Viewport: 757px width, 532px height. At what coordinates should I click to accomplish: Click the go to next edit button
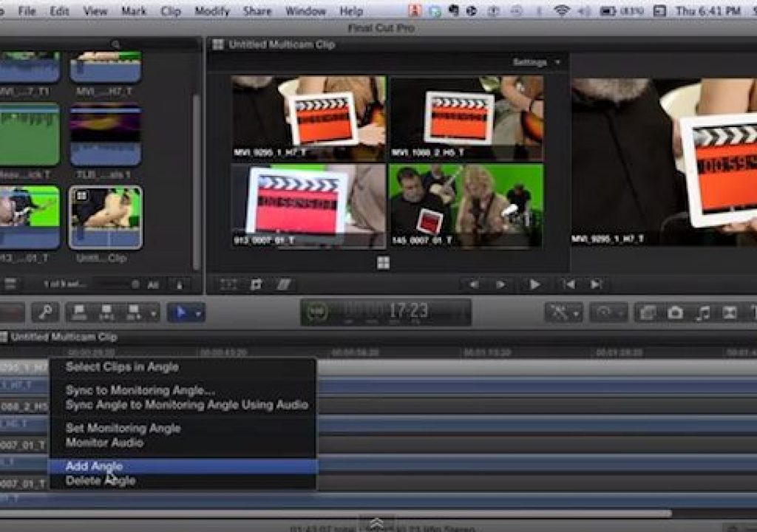coord(596,284)
